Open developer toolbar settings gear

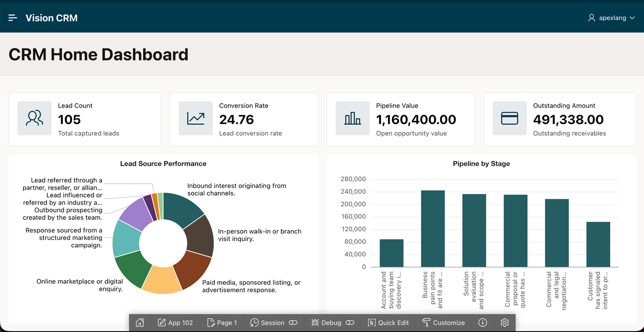point(505,322)
